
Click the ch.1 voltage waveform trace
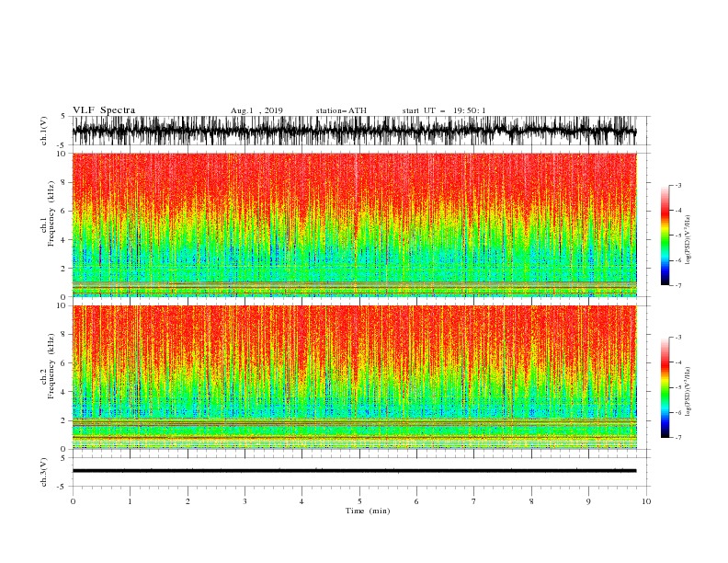[x=354, y=131]
